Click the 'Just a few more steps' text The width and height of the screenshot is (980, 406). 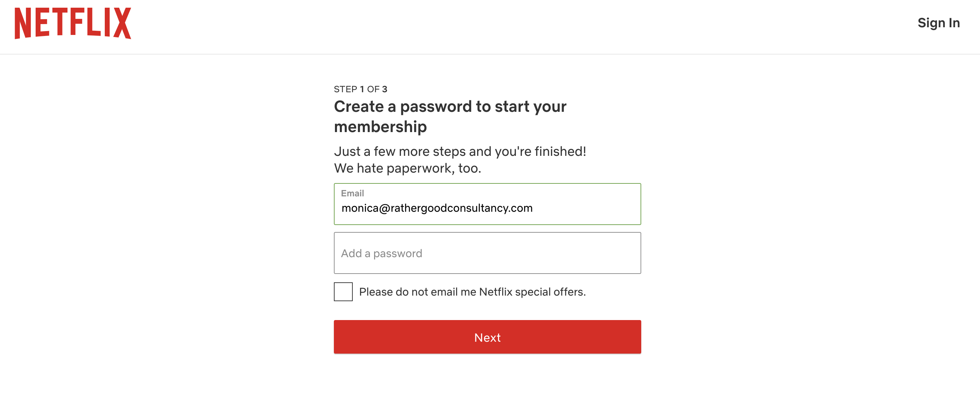point(460,151)
